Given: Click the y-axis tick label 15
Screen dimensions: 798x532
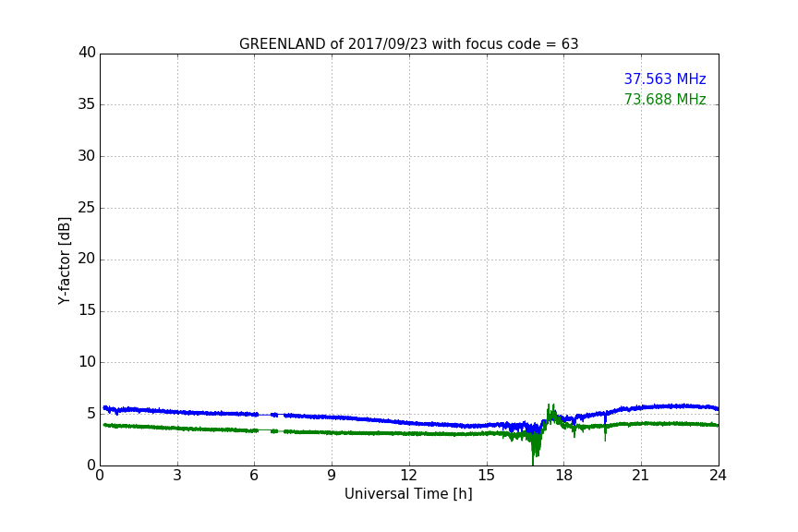Looking at the screenshot, I should (x=87, y=310).
